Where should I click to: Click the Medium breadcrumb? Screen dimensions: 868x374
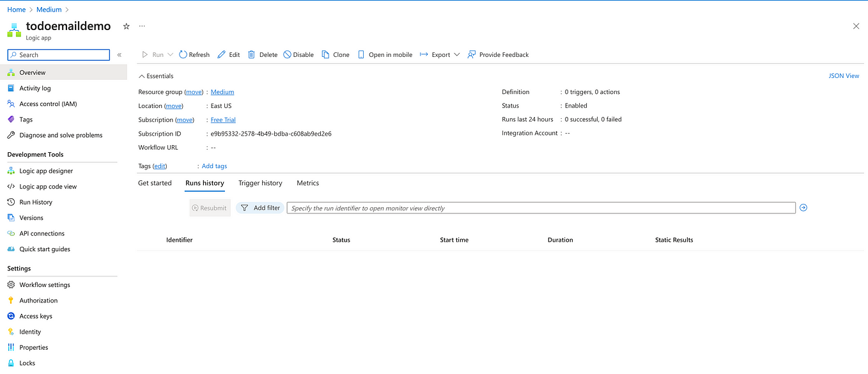[x=49, y=10]
